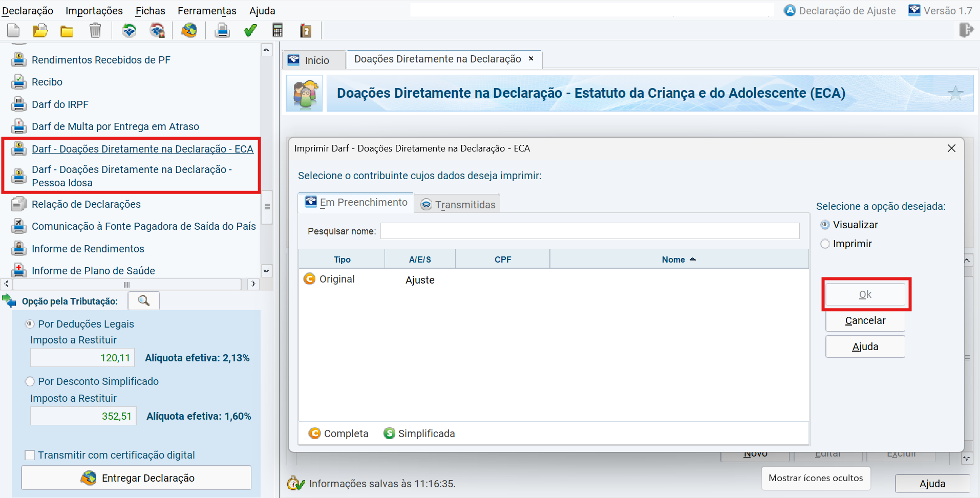Click the printer icon in the toolbar
Screen dimensions: 980x498
click(x=222, y=31)
